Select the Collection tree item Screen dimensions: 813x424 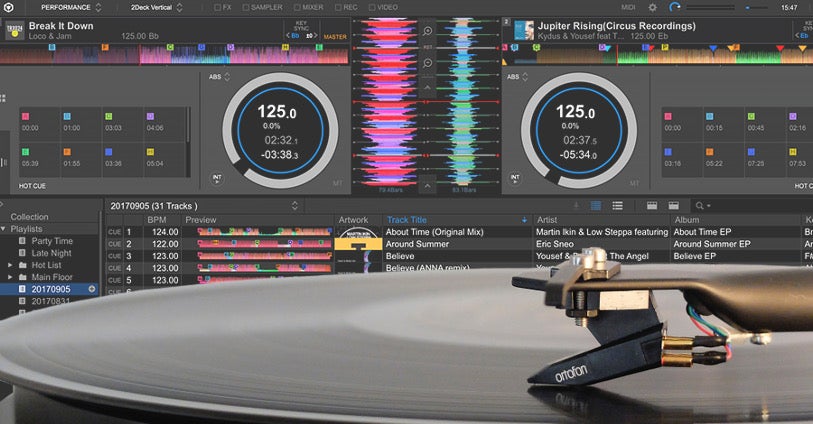[30, 217]
